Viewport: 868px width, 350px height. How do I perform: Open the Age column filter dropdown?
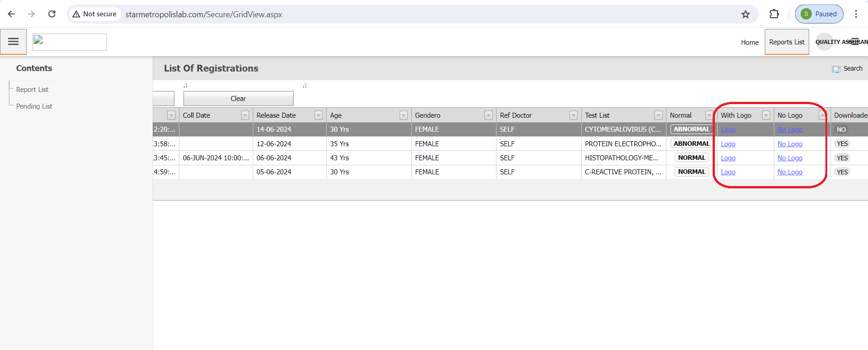point(403,115)
